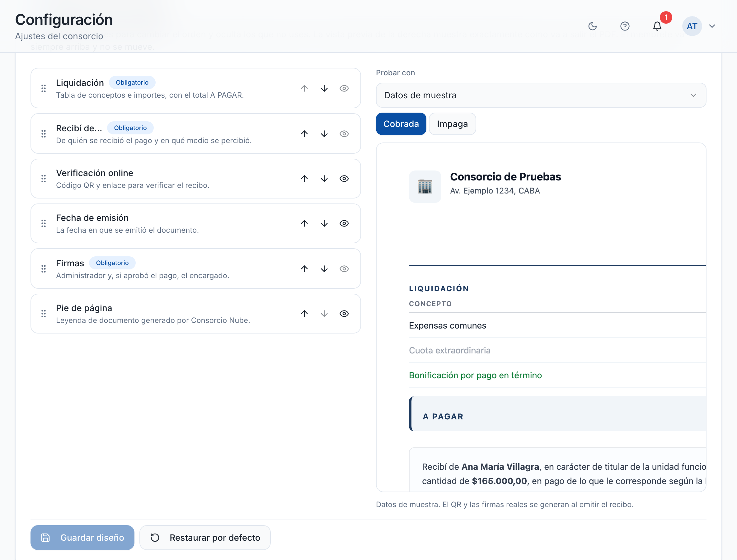Viewport: 737px width, 560px height.
Task: Open the Datos de muestra dropdown
Action: coord(541,95)
